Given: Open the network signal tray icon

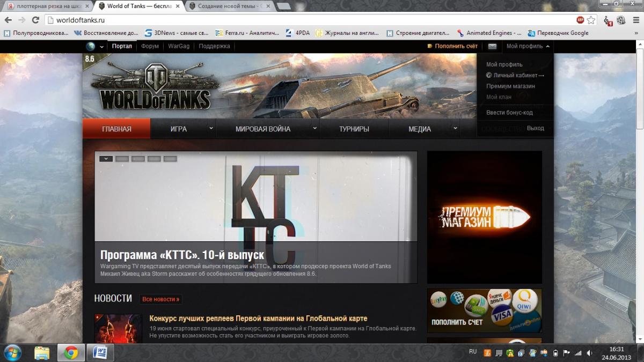Looking at the screenshot, I should tap(578, 353).
